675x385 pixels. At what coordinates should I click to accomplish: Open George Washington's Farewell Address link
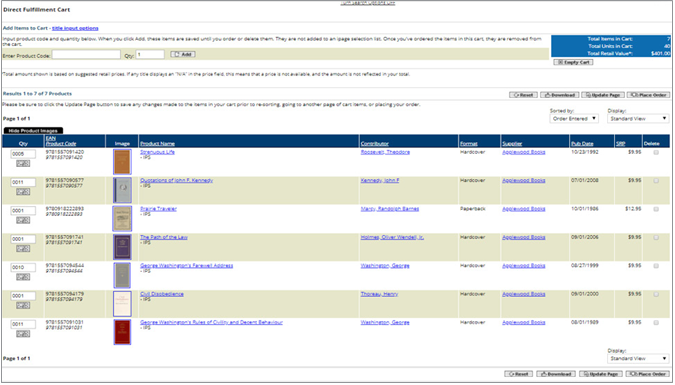(x=186, y=266)
